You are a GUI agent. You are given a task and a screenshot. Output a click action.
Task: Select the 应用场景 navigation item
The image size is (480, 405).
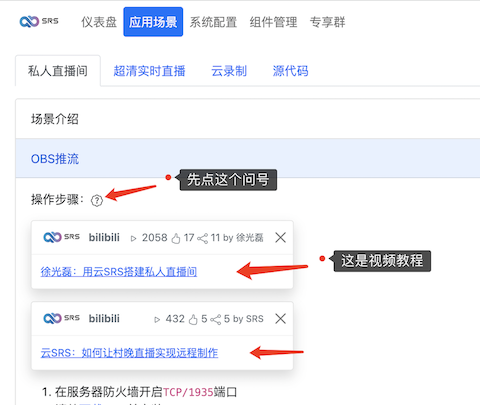[153, 22]
